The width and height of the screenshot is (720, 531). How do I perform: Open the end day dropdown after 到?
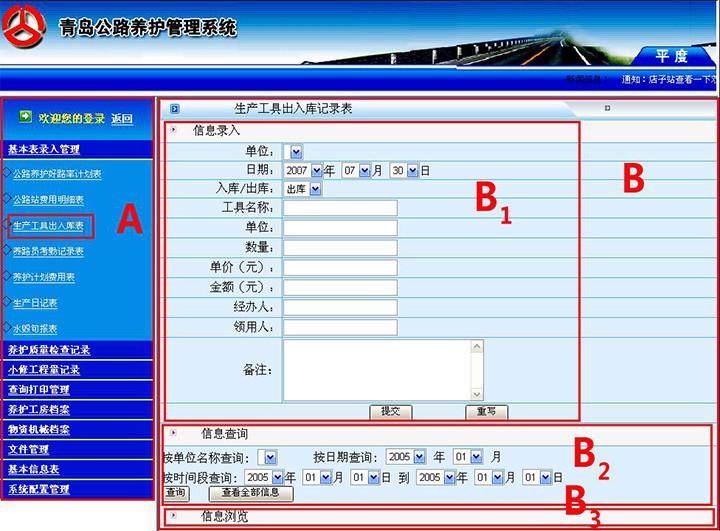pos(537,478)
